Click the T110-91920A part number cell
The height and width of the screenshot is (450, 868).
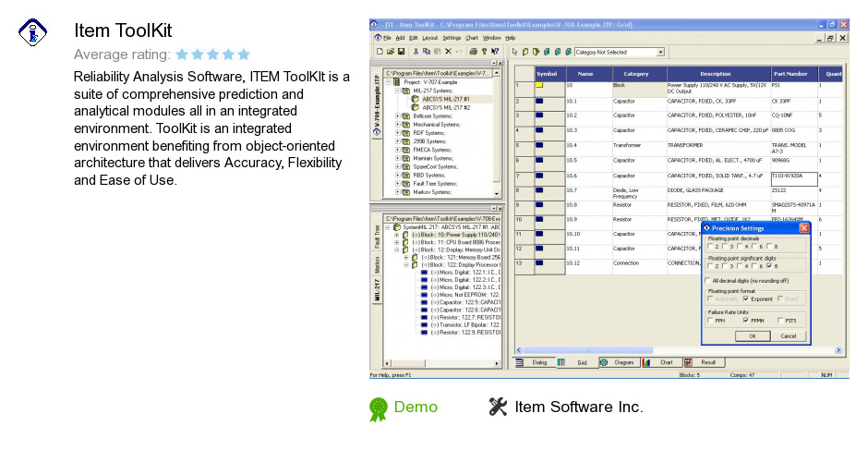794,178
